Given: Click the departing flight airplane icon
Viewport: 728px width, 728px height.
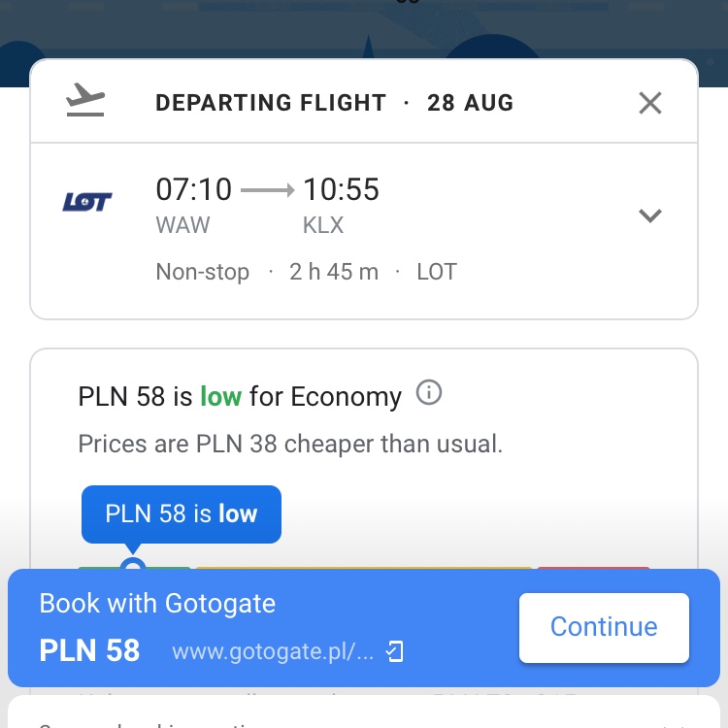Looking at the screenshot, I should [x=85, y=100].
